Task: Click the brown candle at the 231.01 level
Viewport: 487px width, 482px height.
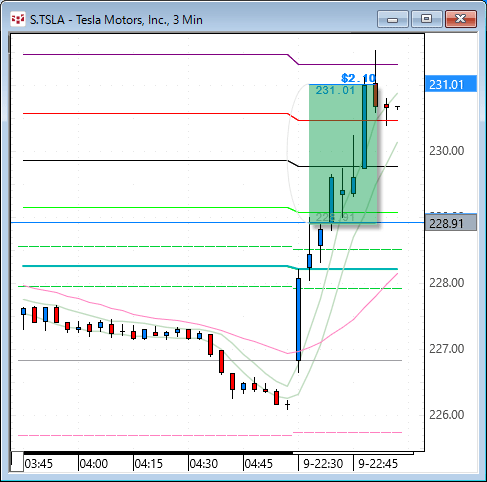Action: tap(375, 95)
